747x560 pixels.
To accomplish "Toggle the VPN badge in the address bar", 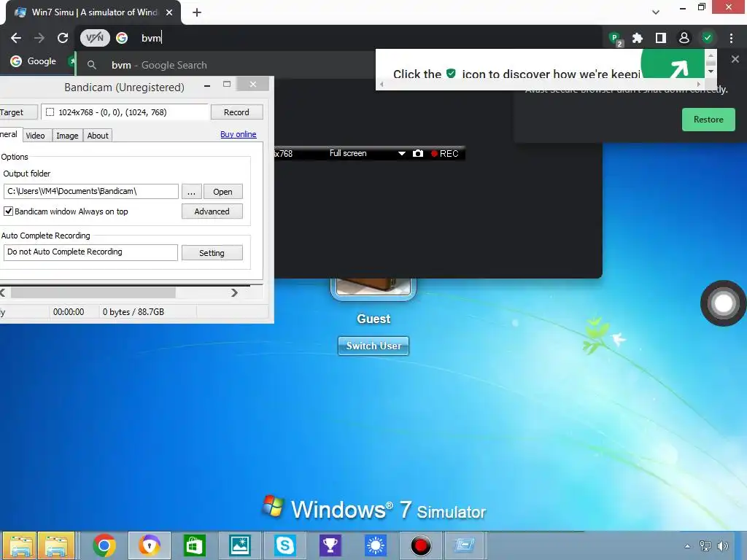I will click(95, 38).
